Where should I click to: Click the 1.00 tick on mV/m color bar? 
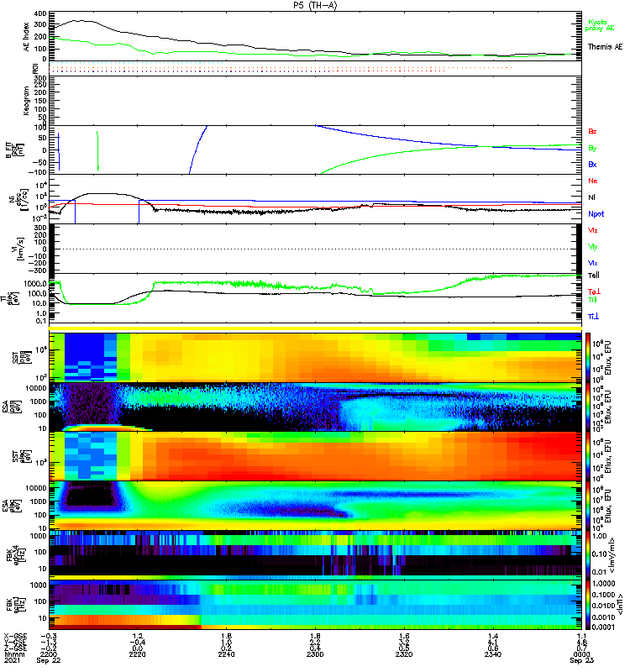[600, 536]
